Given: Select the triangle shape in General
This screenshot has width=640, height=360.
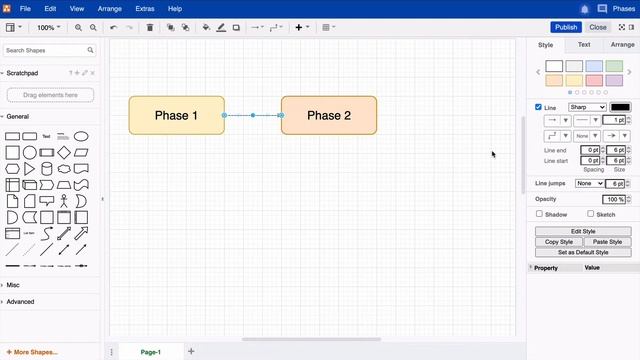Looking at the screenshot, I should [x=29, y=169].
